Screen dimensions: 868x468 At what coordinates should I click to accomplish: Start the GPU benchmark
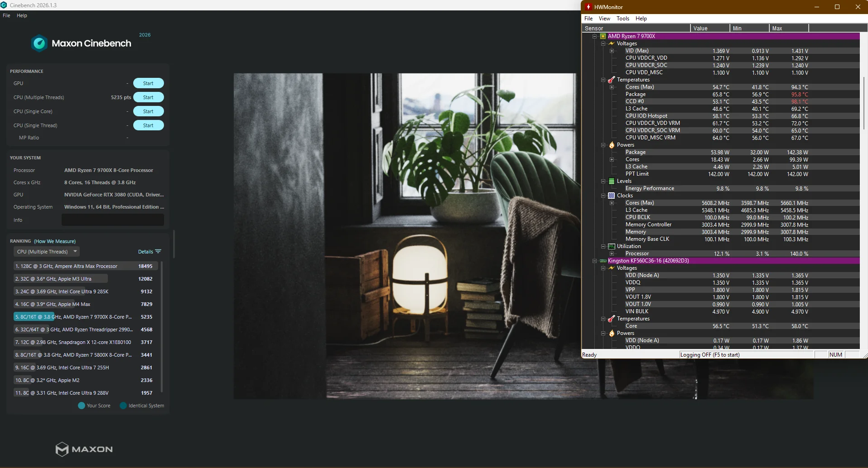click(148, 83)
